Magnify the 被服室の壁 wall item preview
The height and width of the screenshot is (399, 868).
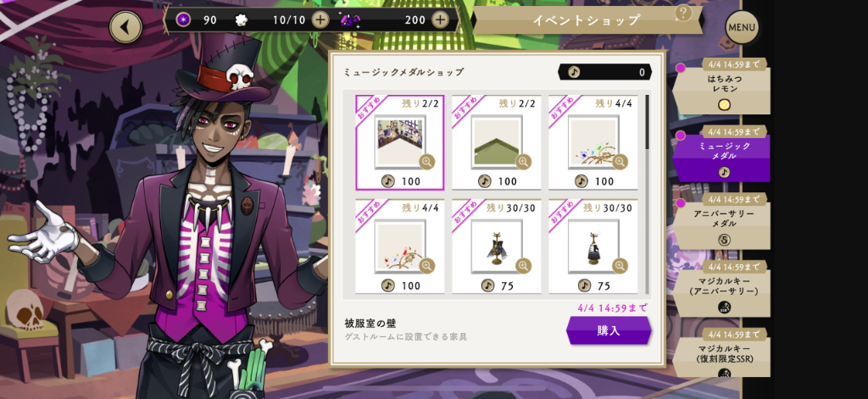[427, 162]
